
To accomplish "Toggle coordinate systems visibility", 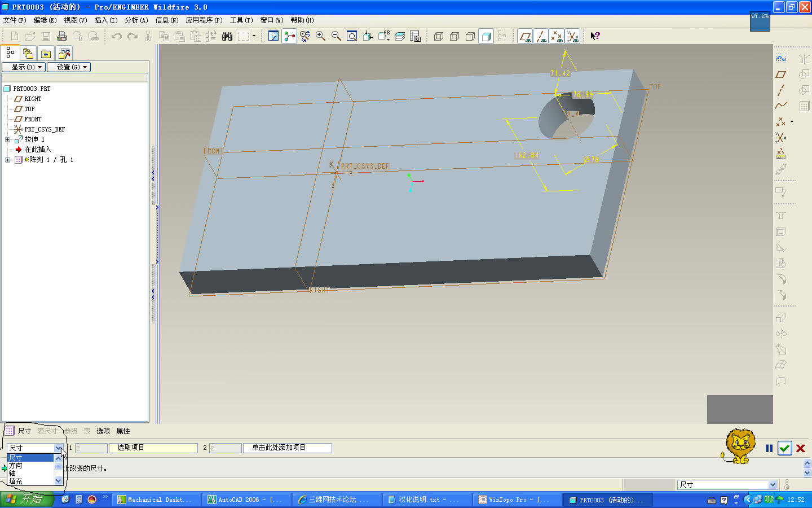I will click(x=572, y=36).
